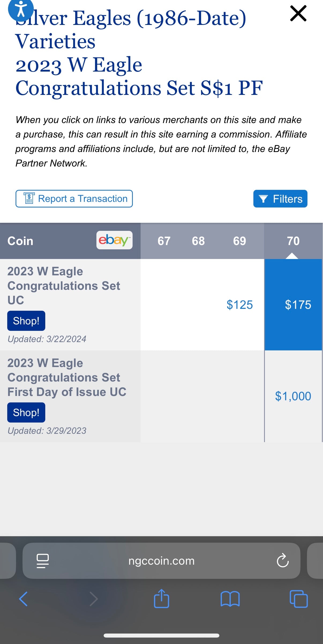Reload the ngccoin.com page
The width and height of the screenshot is (323, 644).
coord(283,561)
